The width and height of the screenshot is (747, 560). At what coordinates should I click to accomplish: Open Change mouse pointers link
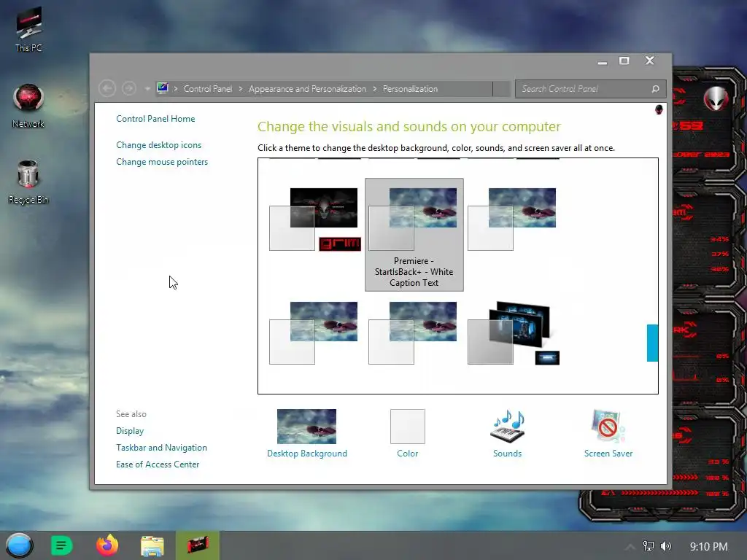point(162,162)
